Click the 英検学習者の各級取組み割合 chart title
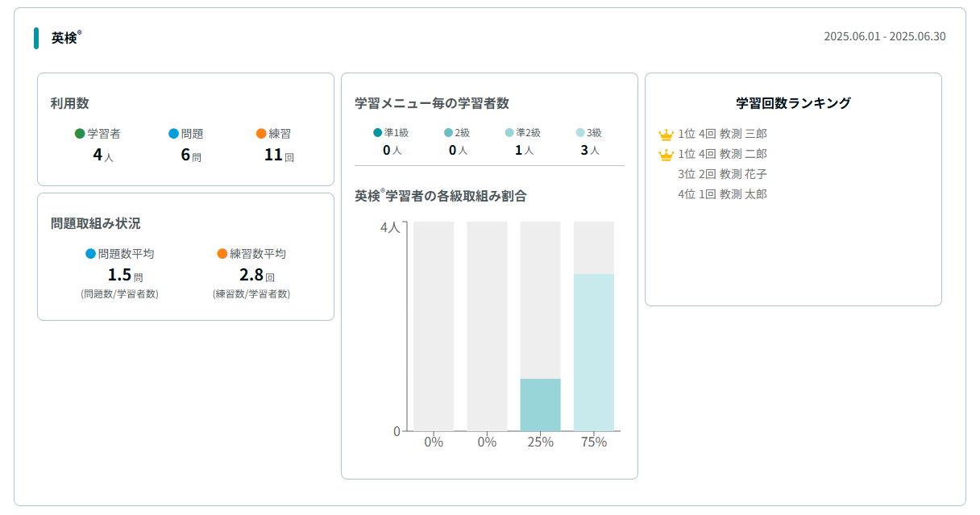Viewport: 980px width, 515px height. (441, 196)
